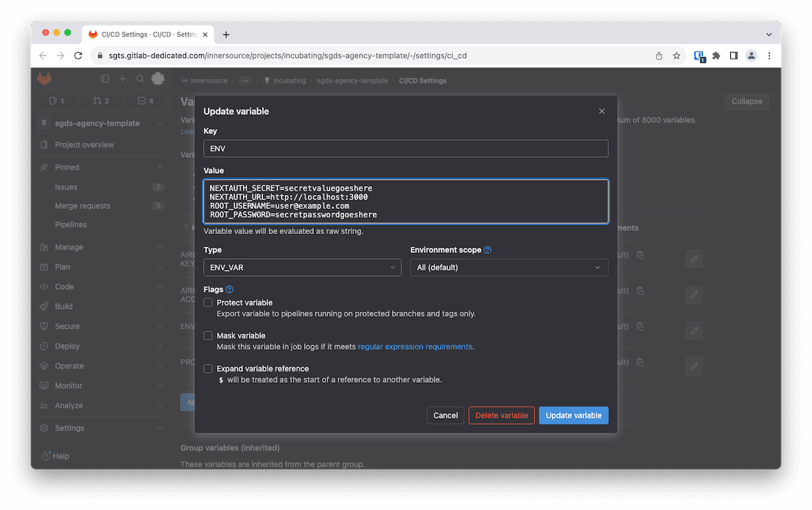
Task: Open the Environment scope dropdown
Action: pos(509,267)
